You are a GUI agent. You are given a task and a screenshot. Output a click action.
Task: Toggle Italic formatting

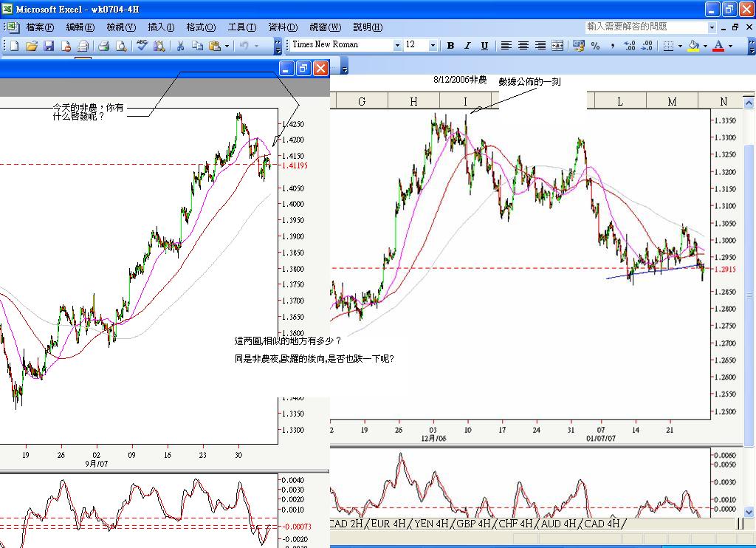click(x=467, y=46)
